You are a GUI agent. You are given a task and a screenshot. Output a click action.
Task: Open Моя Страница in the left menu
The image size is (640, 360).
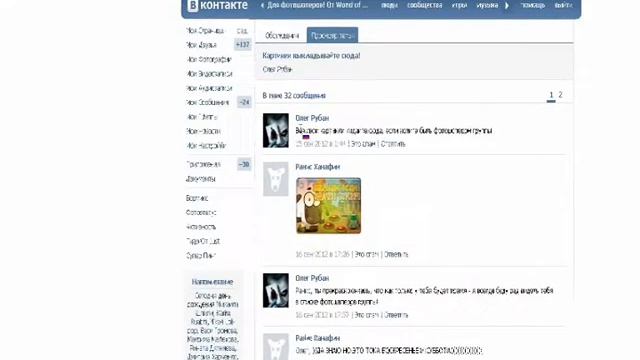[x=205, y=31]
